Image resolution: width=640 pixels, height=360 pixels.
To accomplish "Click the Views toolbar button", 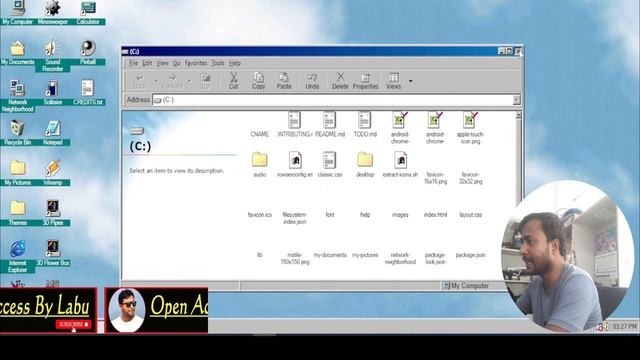I will tap(393, 80).
